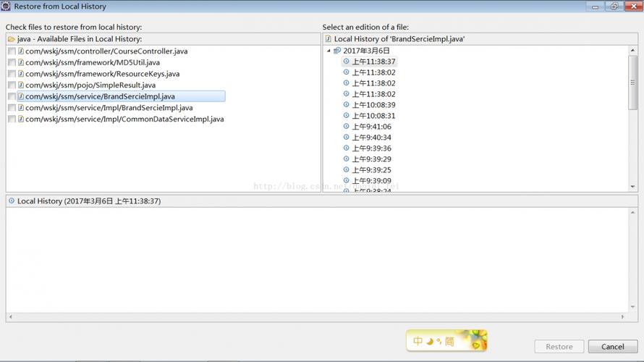Select history edition 上午9:39:29
The width and height of the screenshot is (644, 362).
click(371, 159)
